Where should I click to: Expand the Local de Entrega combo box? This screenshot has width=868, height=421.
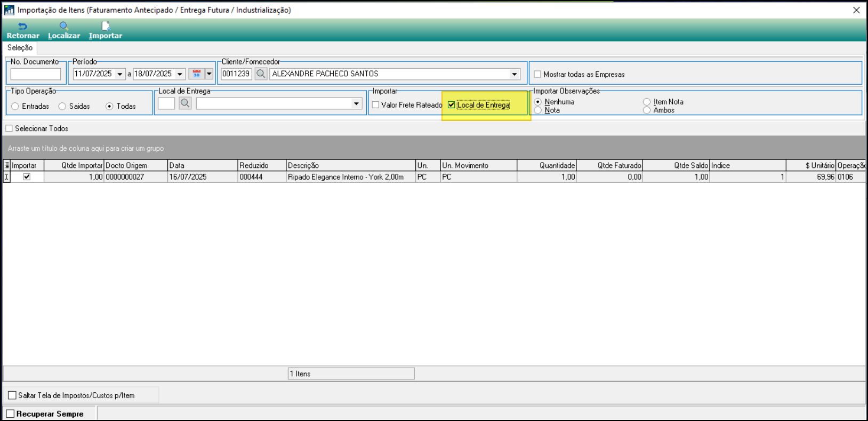(356, 104)
